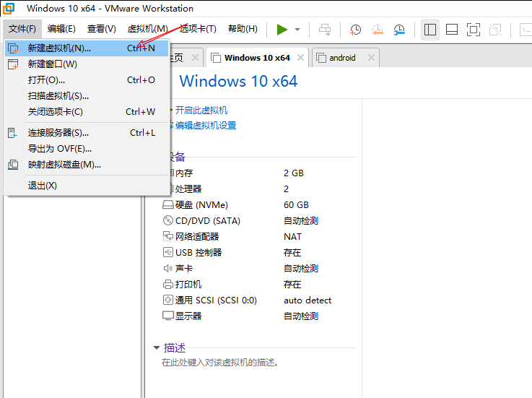The image size is (532, 398).
Task: Close the android tab
Action: [371, 58]
